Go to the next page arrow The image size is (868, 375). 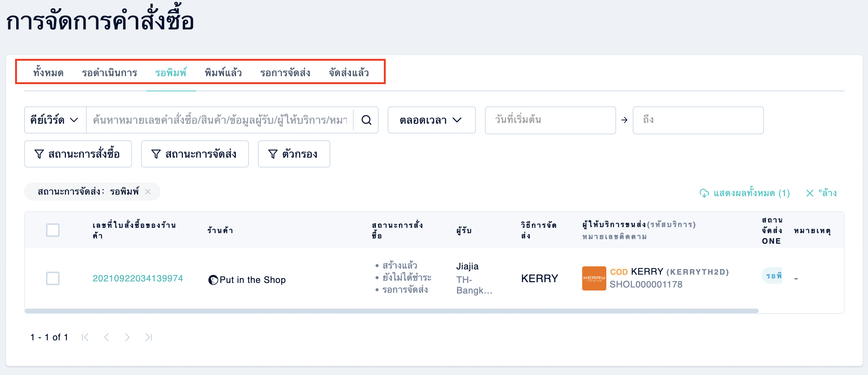[x=127, y=337]
